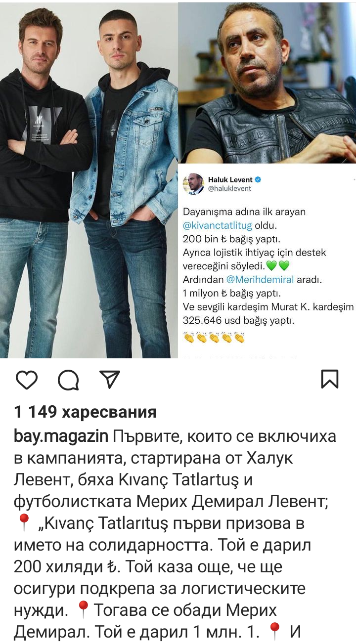This screenshot has width=356, height=644.
Task: Click the green hearts emoji in tweet
Action: pos(278,266)
